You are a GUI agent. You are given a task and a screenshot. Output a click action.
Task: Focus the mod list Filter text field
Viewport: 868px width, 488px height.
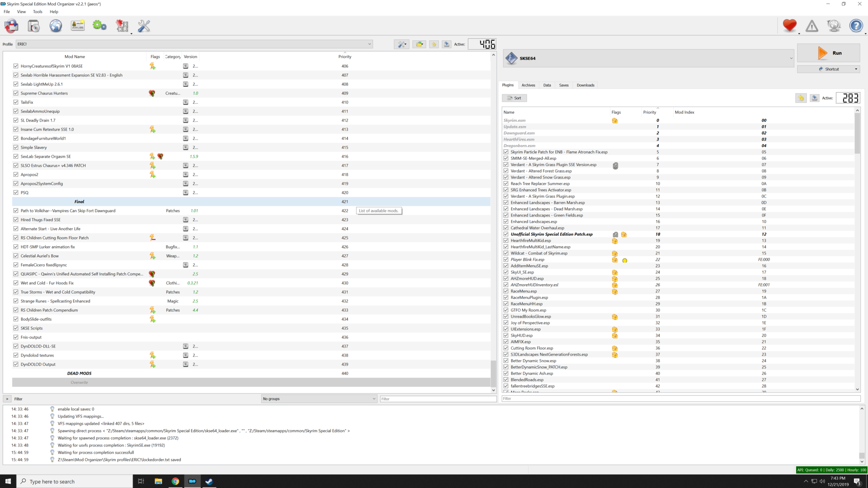coord(438,399)
